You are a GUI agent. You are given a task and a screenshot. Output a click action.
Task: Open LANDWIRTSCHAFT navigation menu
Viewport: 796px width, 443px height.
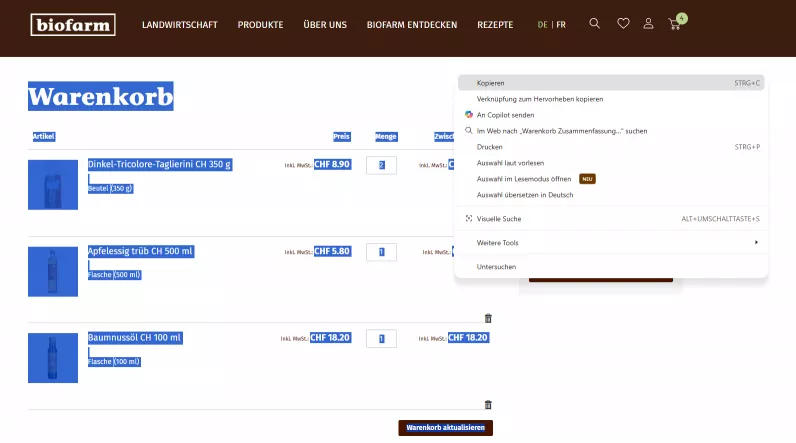coord(180,25)
